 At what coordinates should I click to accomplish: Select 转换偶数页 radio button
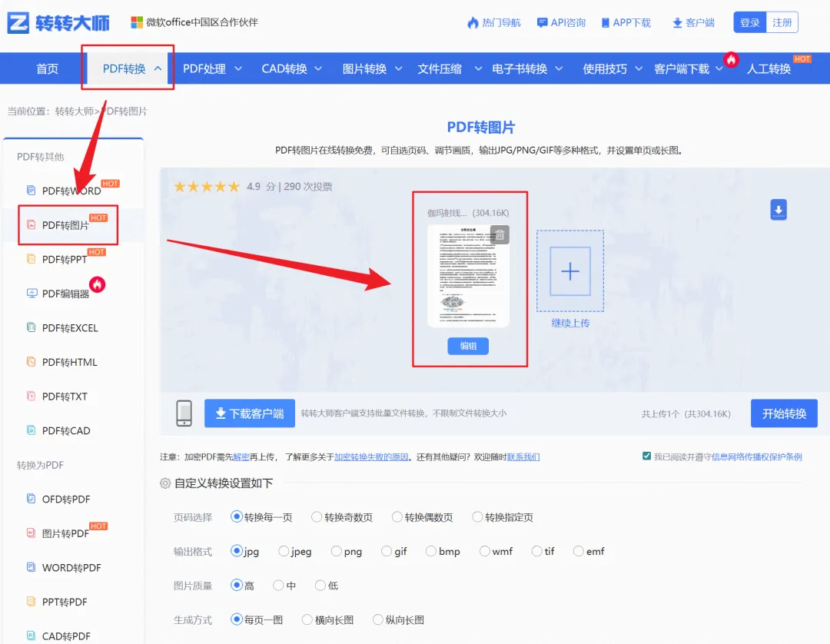click(x=397, y=516)
